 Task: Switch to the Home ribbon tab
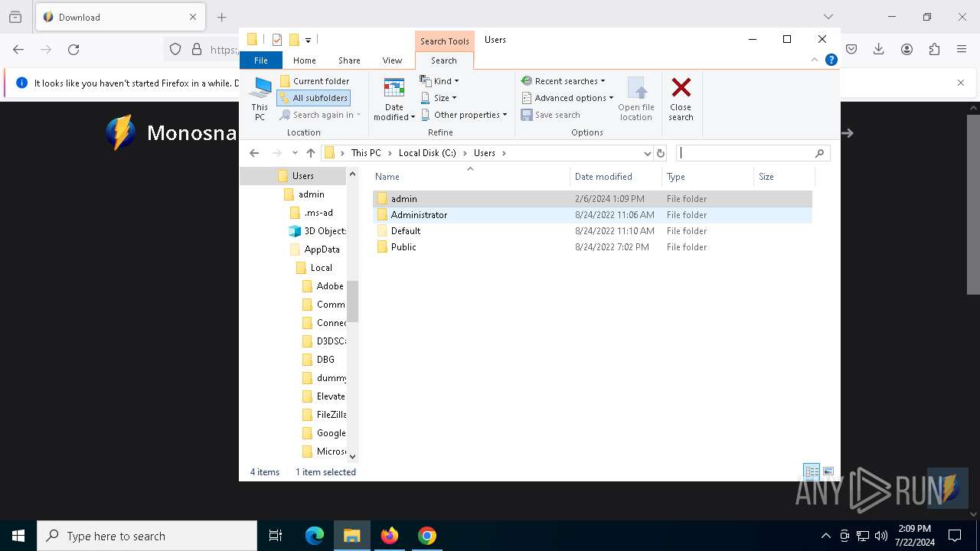point(304,60)
